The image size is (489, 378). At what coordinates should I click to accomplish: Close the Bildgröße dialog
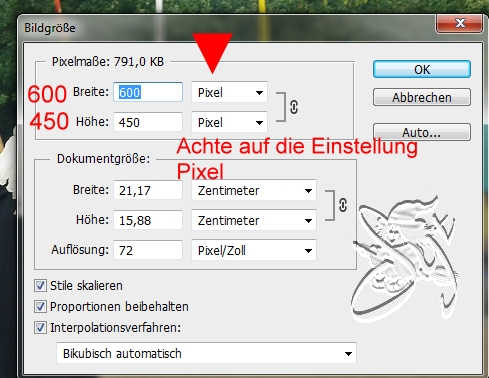[x=460, y=23]
